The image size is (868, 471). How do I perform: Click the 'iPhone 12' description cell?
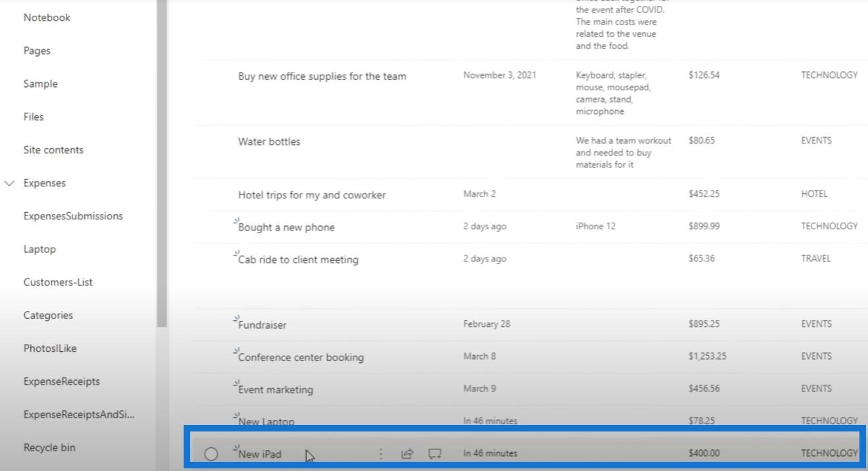click(596, 226)
